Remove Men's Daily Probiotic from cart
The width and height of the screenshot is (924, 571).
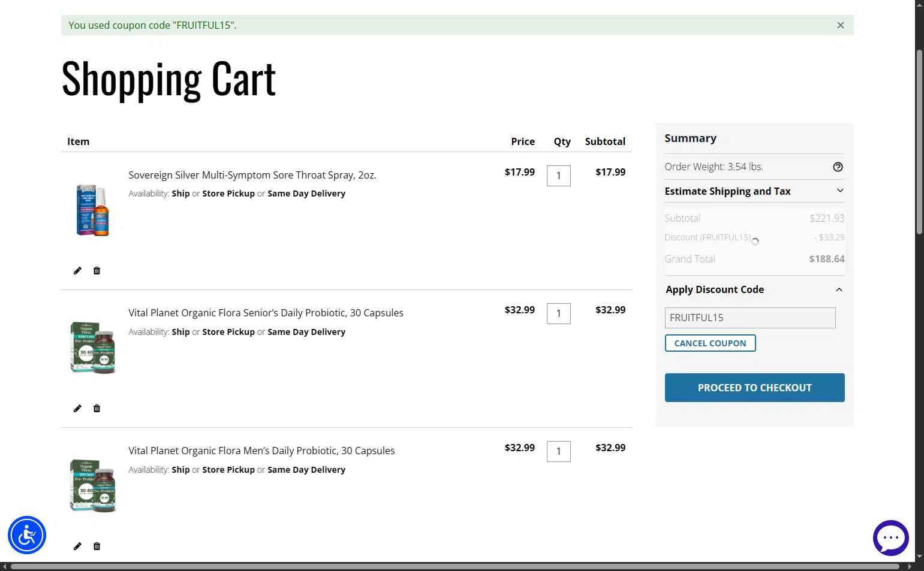[x=97, y=546]
